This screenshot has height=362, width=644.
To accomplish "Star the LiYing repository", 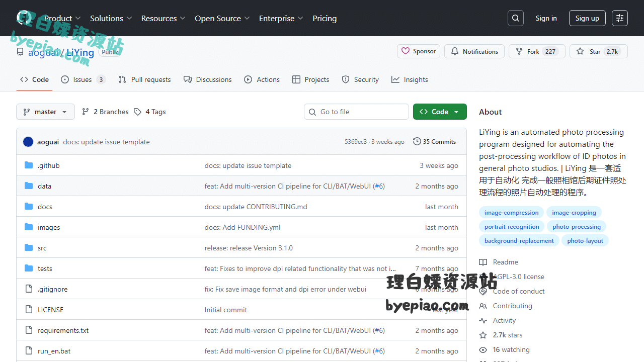I will click(x=599, y=51).
